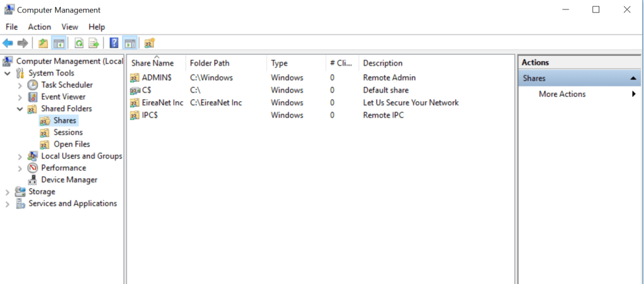Open Help from the toolbar question mark icon
This screenshot has width=644, height=284.
coord(114,43)
